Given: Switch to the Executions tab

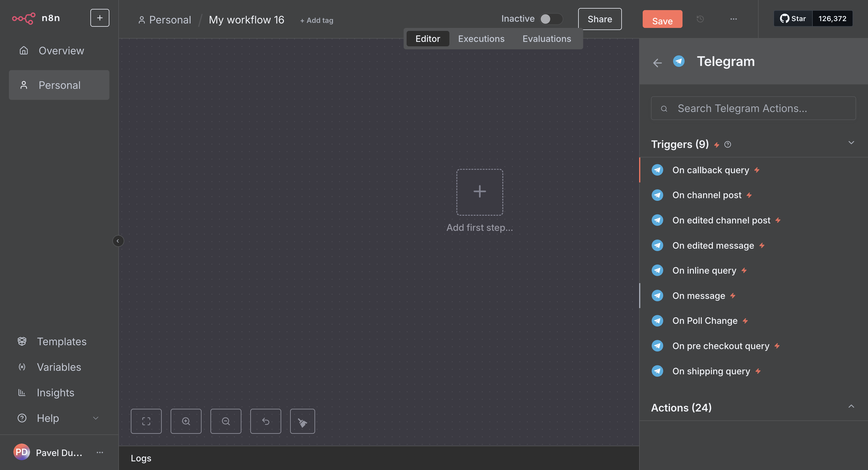Looking at the screenshot, I should click(x=481, y=39).
